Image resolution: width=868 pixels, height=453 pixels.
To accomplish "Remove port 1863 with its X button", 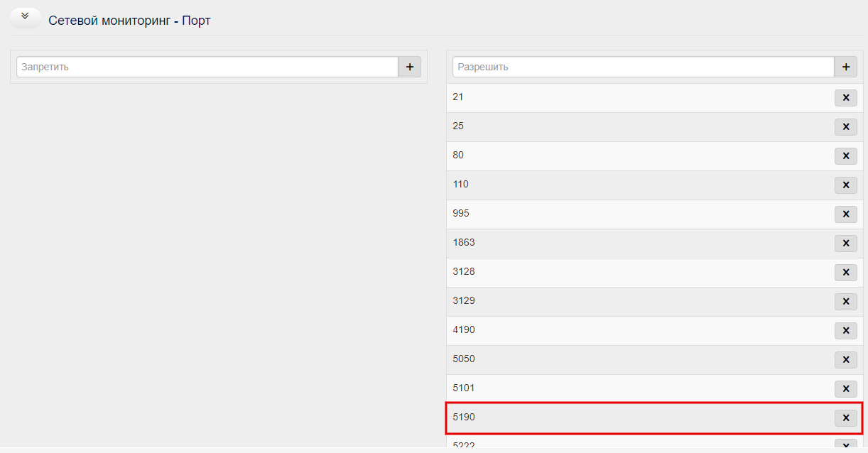I will [x=845, y=244].
